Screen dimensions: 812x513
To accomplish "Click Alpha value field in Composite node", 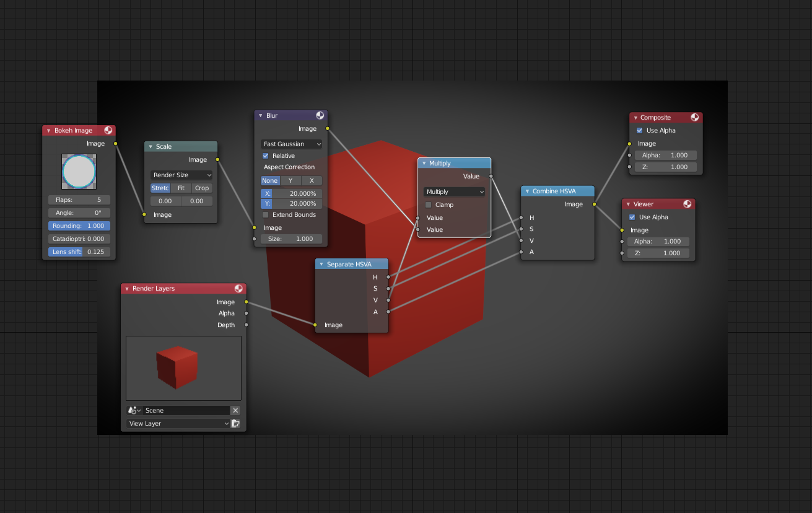I will (x=665, y=155).
